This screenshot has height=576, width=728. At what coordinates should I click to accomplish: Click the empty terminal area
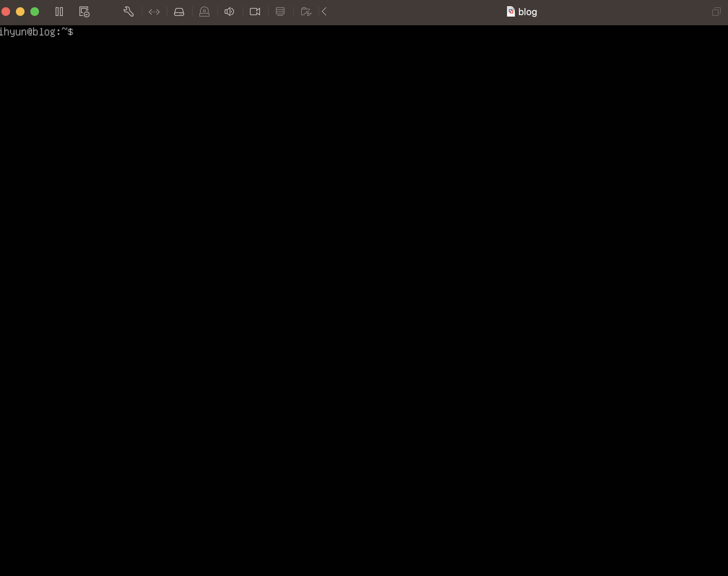click(x=361, y=289)
